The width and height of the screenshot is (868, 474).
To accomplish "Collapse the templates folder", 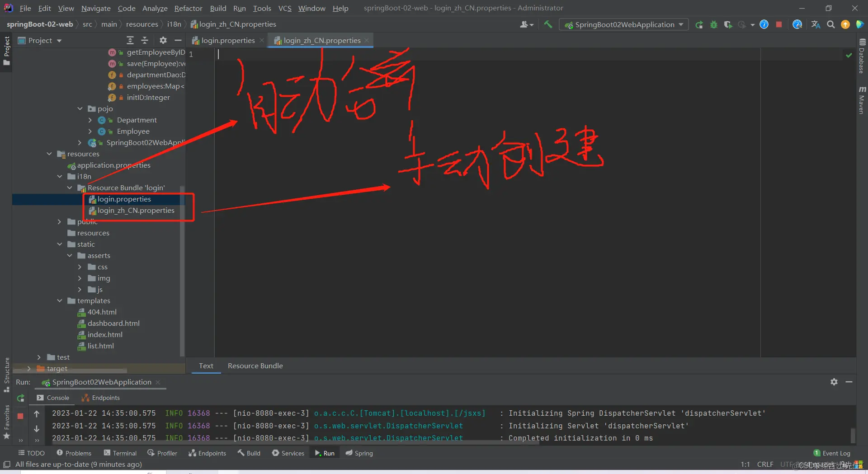I will coord(60,300).
